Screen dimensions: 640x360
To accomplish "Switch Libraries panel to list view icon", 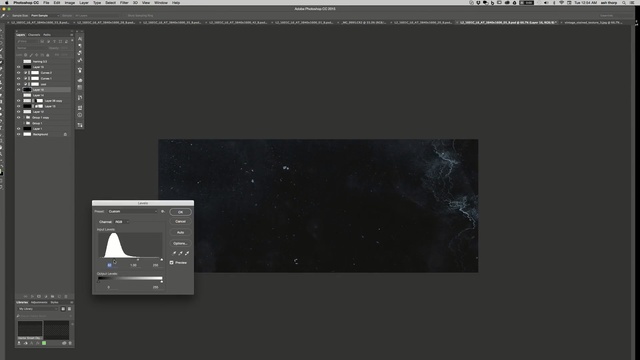I will click(69, 309).
